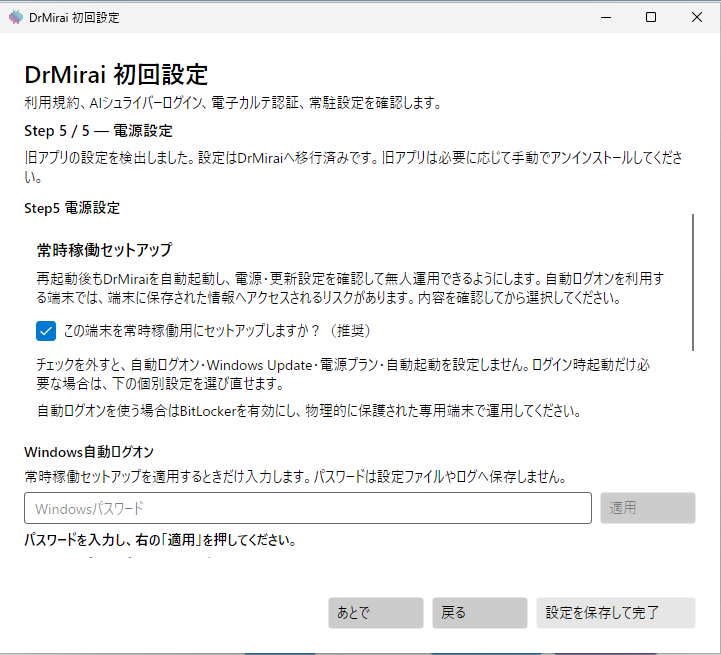This screenshot has height=655, width=721.
Task: Click the Step5 電源設定 label
Action: [x=72, y=208]
